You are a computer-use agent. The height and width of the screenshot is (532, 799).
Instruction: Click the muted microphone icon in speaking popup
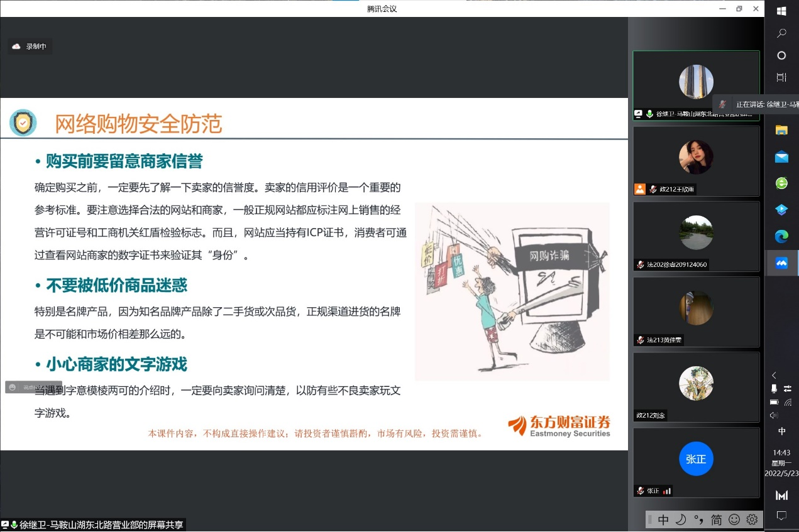[723, 104]
